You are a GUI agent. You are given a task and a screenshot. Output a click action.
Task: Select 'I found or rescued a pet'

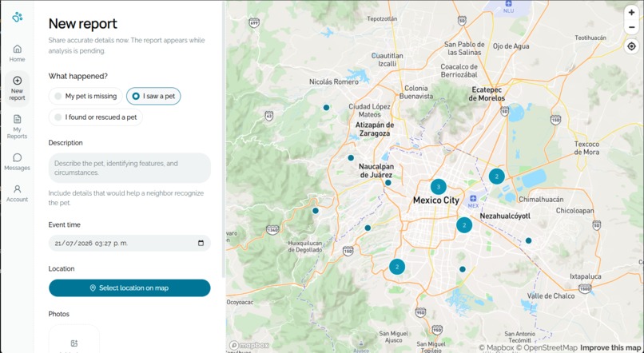(96, 117)
